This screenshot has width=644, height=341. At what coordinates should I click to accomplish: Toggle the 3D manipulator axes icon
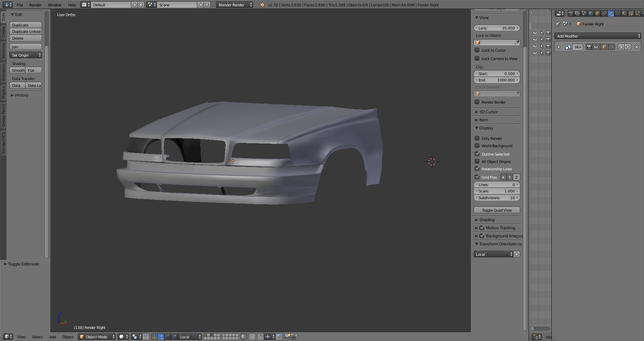pyautogui.click(x=154, y=337)
